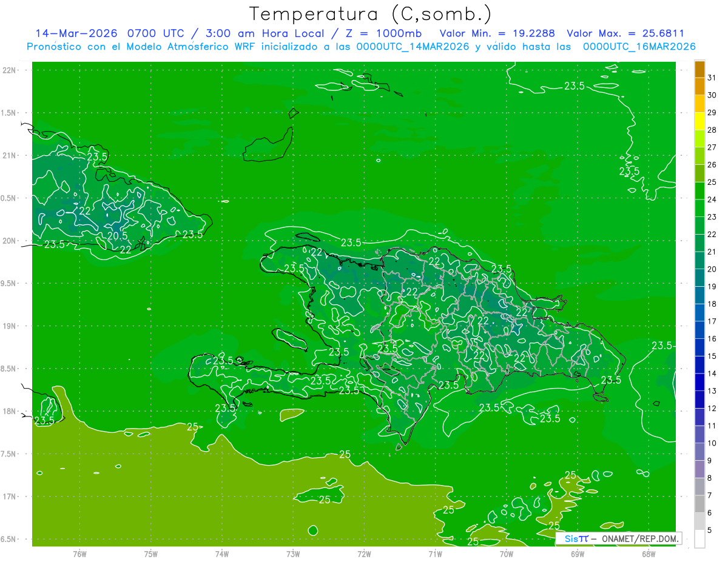
Task: Click the color scale label 19
Action: [x=712, y=286]
